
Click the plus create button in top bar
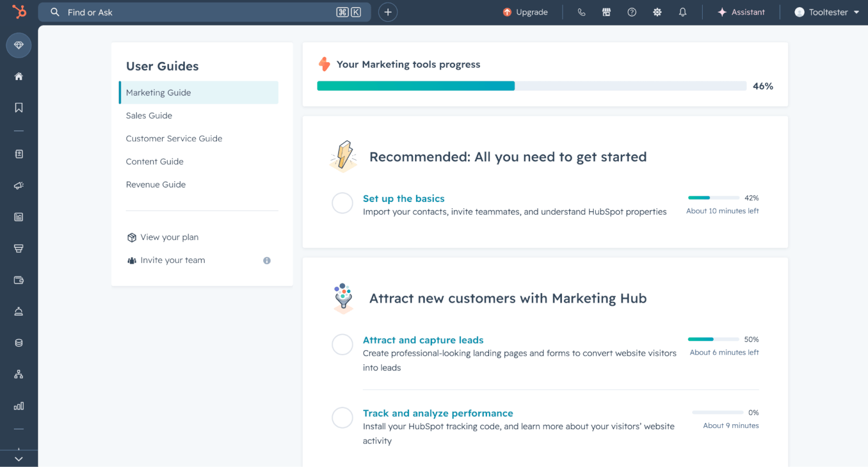pyautogui.click(x=388, y=12)
